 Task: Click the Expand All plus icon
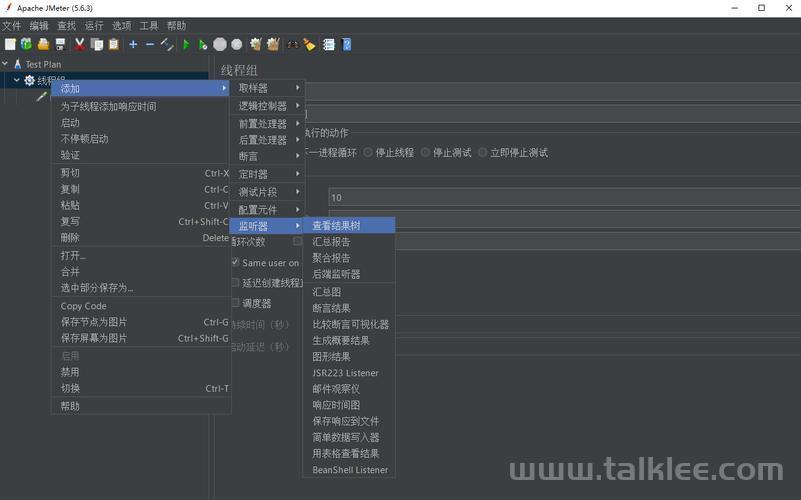coord(133,44)
